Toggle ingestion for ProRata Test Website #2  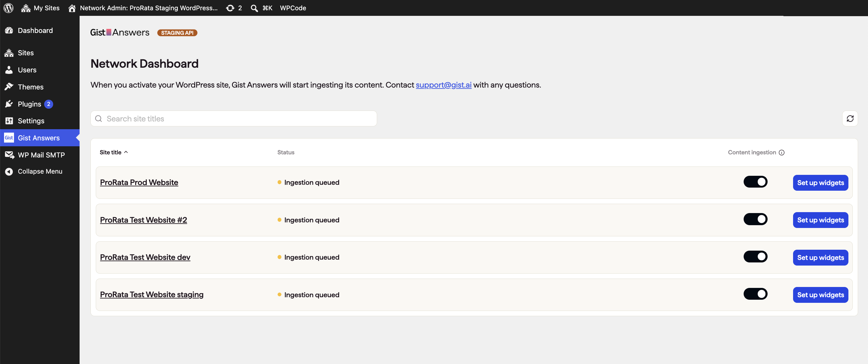755,219
